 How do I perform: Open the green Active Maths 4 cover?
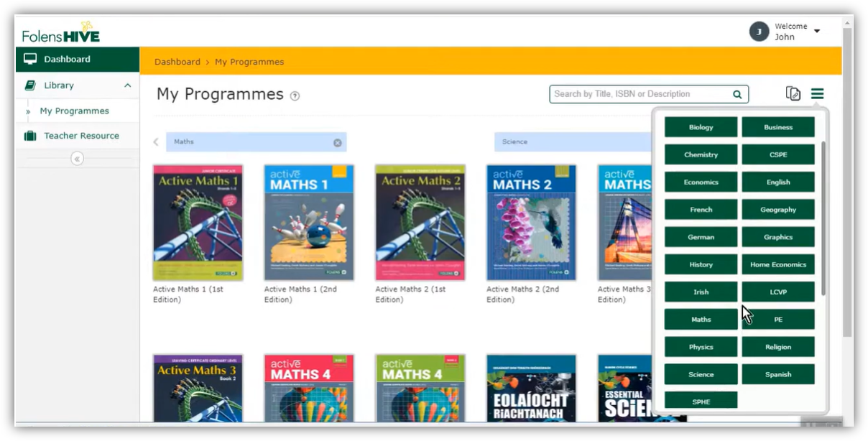coord(420,388)
